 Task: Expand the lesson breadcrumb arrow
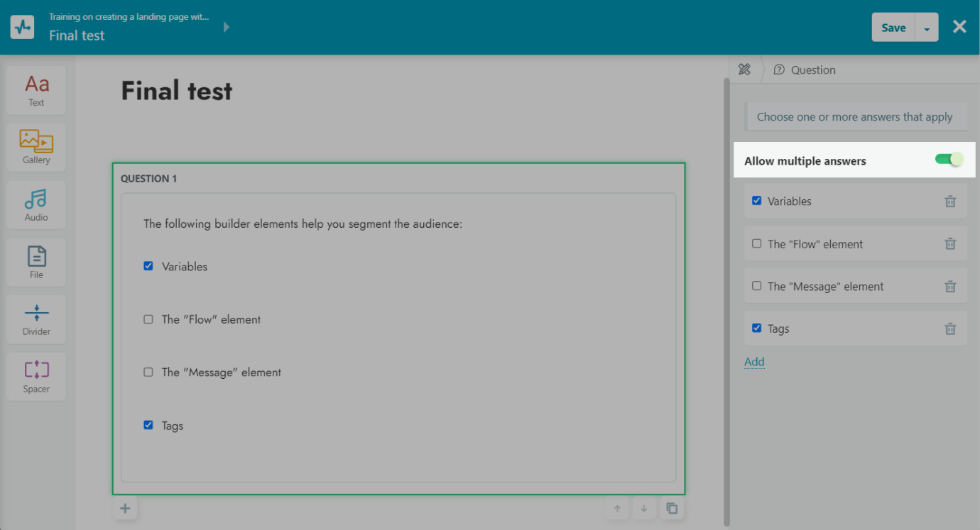click(x=227, y=27)
